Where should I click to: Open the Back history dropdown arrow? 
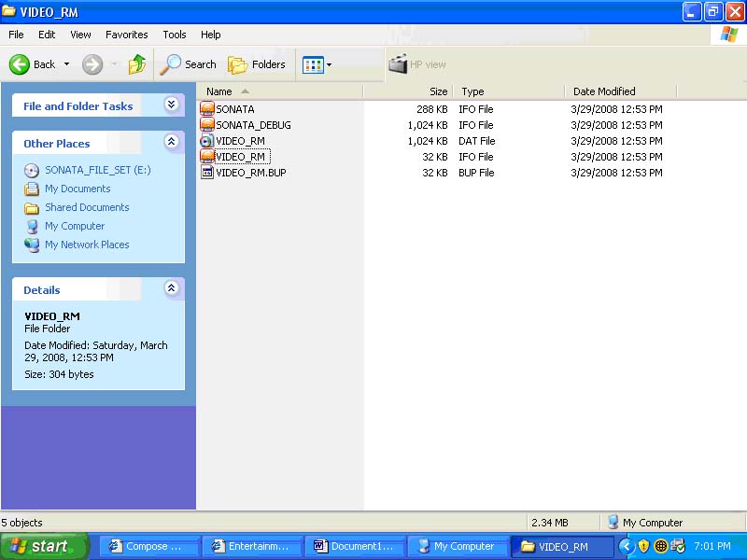click(66, 64)
